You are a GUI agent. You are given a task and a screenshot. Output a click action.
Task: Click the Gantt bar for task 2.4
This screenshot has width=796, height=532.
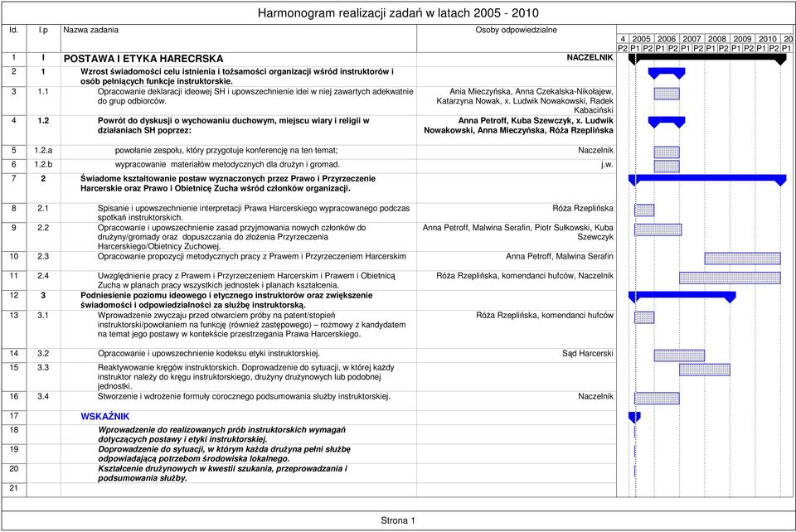(730, 278)
